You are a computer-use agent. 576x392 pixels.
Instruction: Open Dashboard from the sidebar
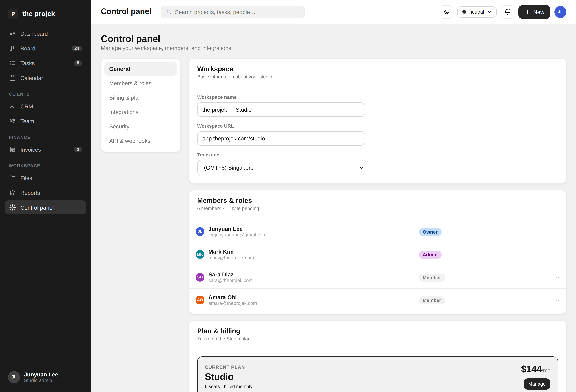(x=46, y=33)
